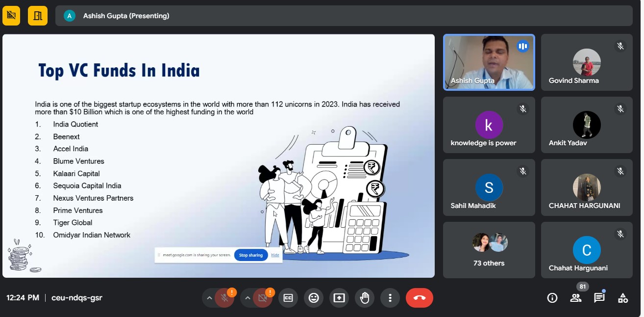Raise hand

(x=365, y=298)
